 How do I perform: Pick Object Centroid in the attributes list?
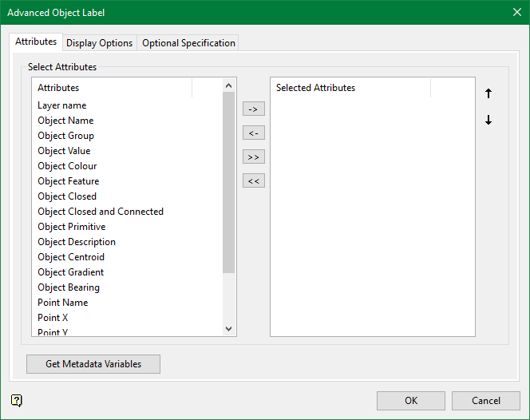click(71, 257)
